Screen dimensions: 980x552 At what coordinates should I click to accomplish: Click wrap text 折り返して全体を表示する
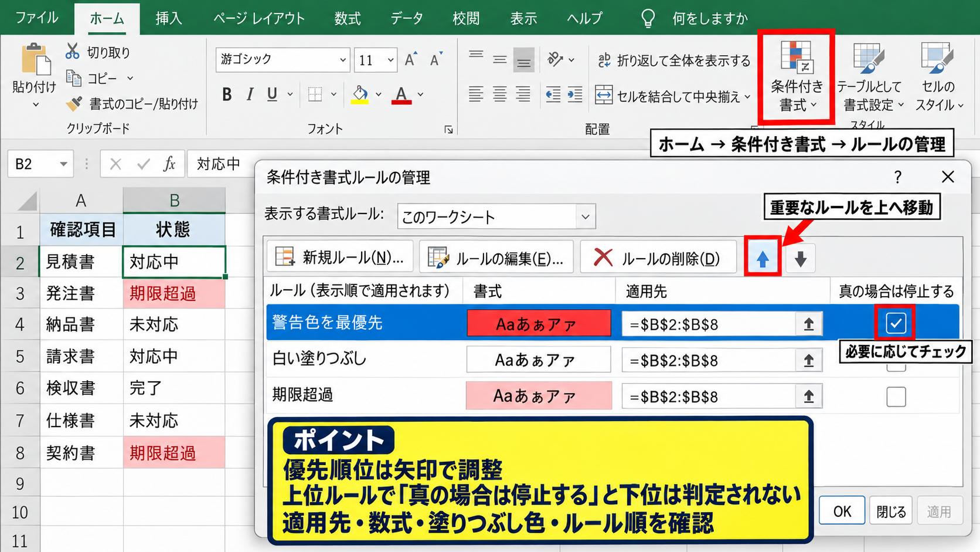click(674, 60)
